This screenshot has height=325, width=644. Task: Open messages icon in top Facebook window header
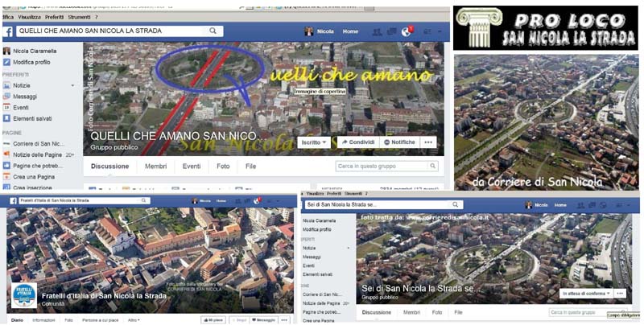391,31
